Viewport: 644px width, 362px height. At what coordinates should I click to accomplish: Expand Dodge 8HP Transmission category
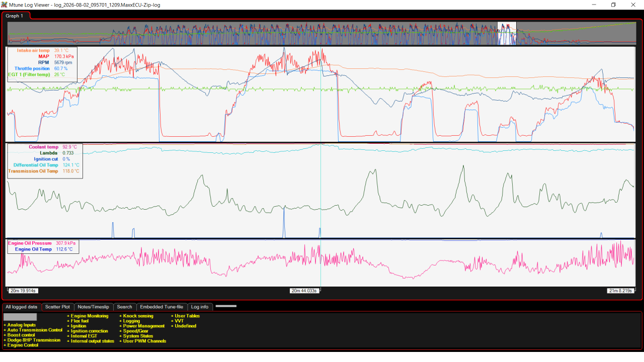point(32,340)
